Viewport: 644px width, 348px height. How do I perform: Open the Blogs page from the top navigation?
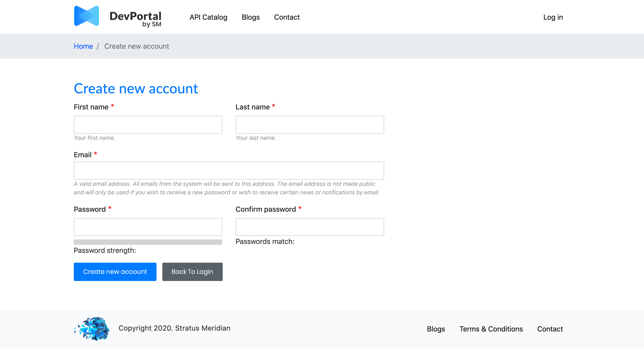tap(250, 17)
